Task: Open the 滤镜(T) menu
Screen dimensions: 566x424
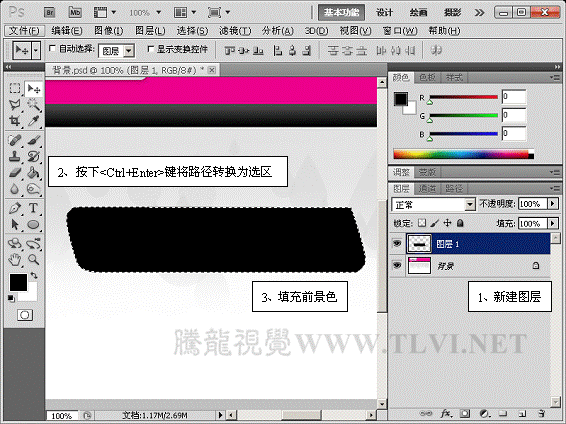Action: (235, 31)
